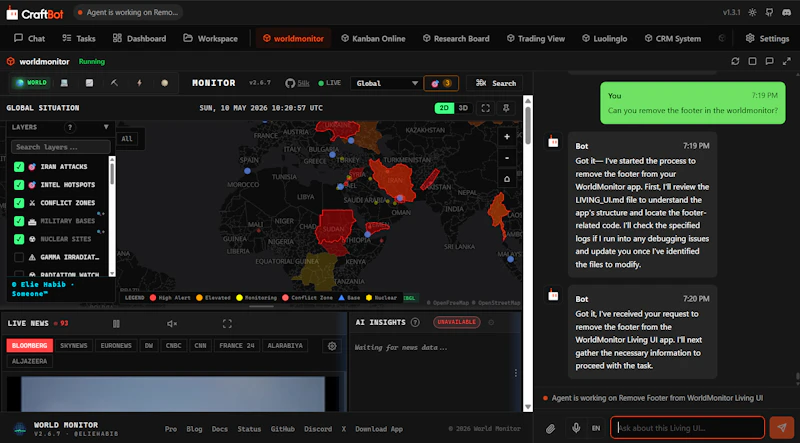Zoom in on the map
Screen dimensions: 800x443
[x=507, y=137]
